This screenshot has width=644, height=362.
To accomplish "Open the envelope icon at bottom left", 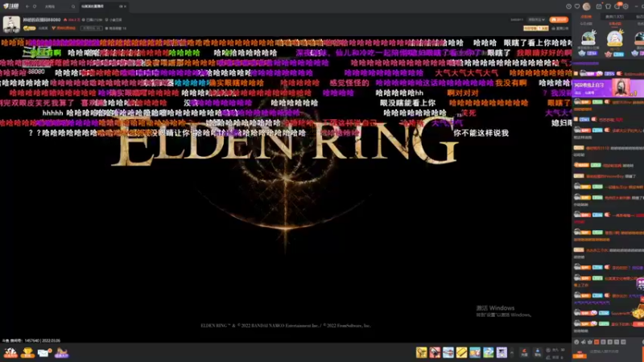I will 44,352.
